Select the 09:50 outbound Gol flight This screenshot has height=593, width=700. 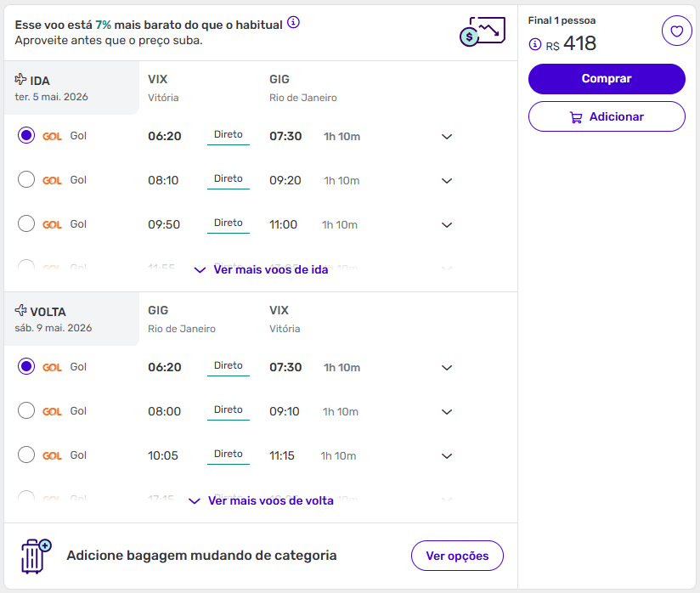[x=26, y=223]
